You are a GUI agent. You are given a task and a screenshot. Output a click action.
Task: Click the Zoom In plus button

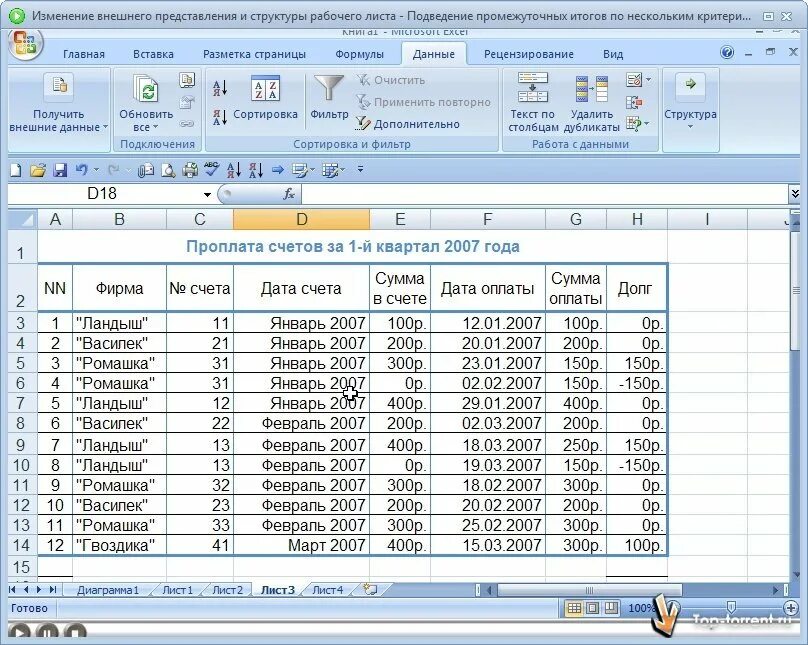click(791, 608)
